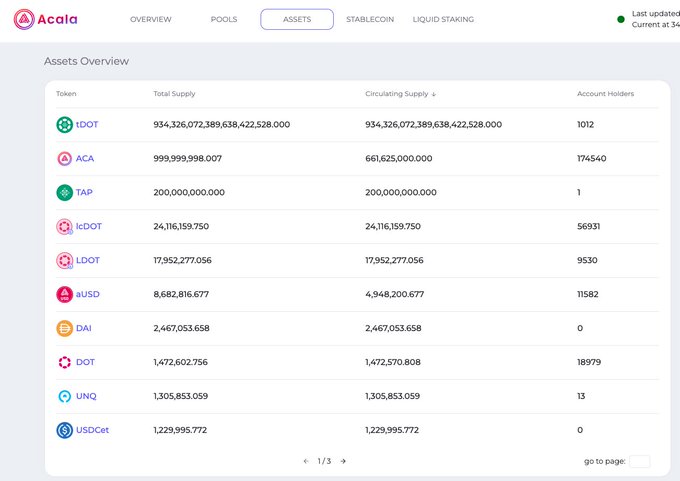Open the aUSD token icon
680x481 pixels.
65,294
